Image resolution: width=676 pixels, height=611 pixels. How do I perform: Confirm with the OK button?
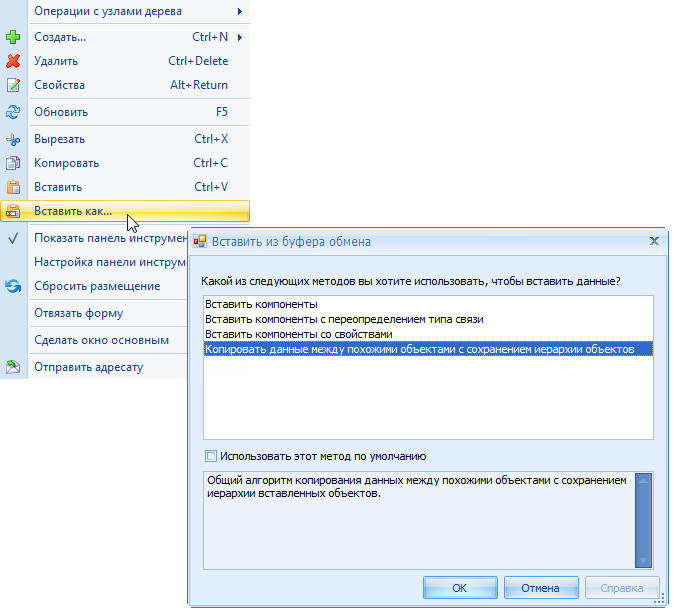pyautogui.click(x=460, y=588)
